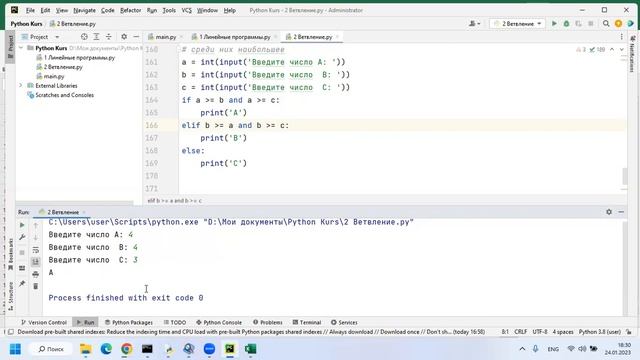Open the Windows Start menu
This screenshot has width=640, height=360.
click(x=16, y=349)
